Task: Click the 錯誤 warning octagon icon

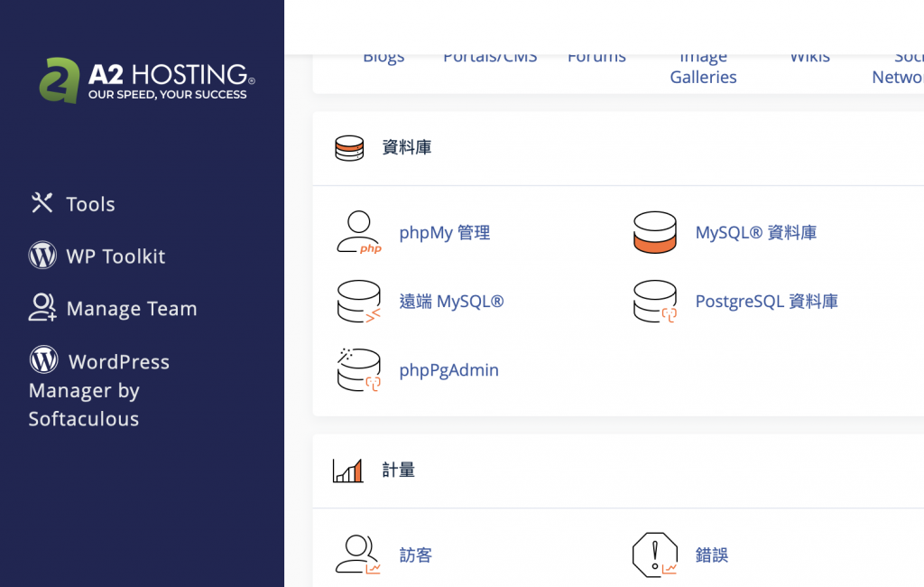Action: 655,554
